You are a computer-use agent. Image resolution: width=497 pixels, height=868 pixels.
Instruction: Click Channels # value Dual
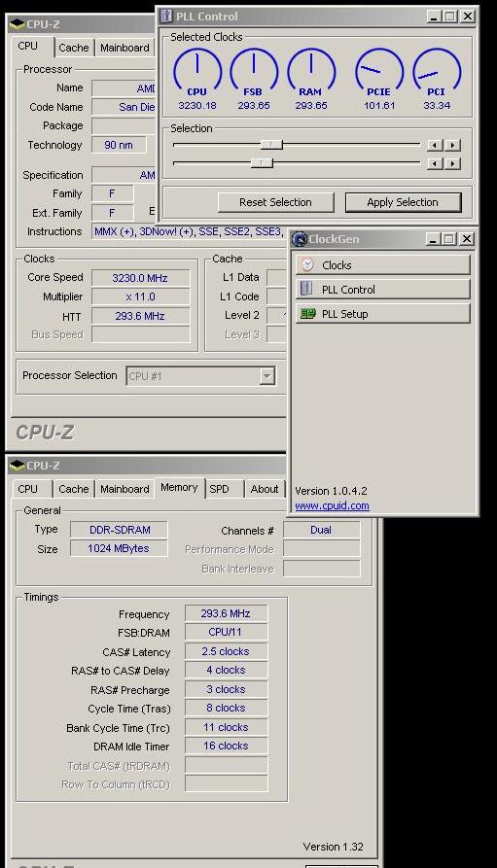[x=321, y=530]
